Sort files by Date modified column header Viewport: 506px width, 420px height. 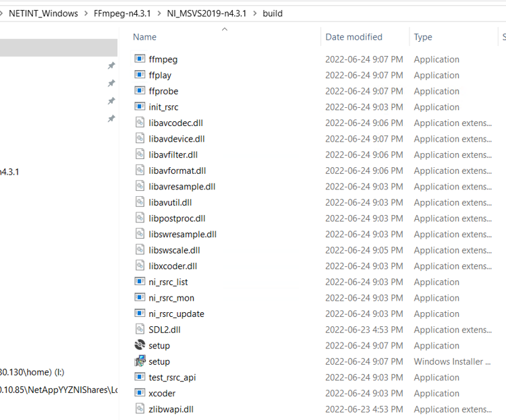tap(354, 37)
